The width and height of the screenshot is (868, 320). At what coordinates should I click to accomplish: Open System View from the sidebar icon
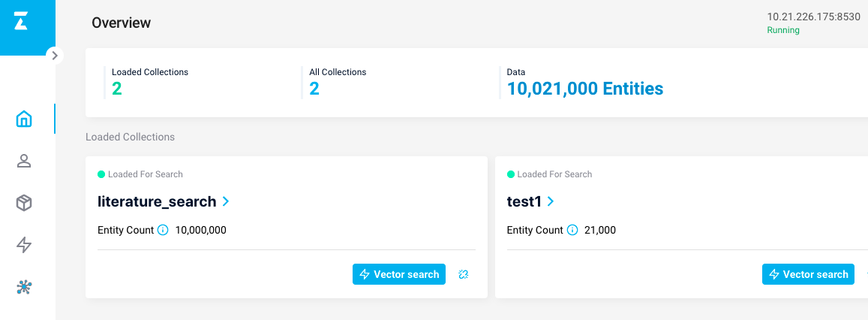[x=24, y=287]
